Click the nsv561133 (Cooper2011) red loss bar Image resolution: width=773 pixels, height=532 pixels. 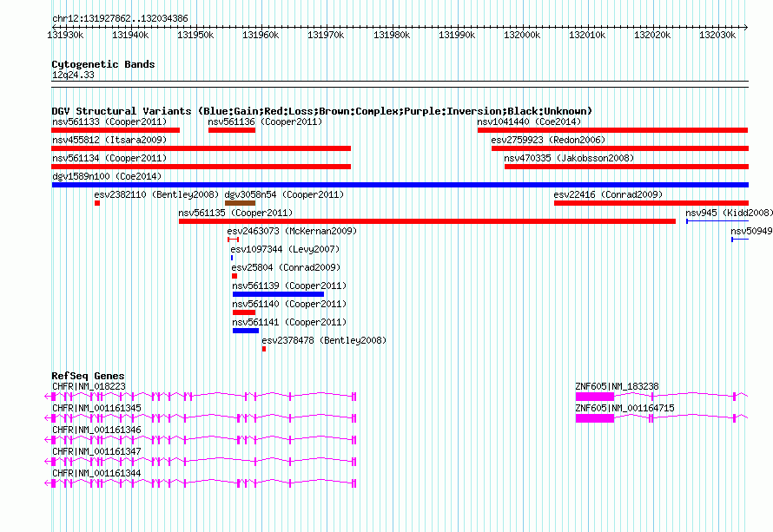point(116,130)
